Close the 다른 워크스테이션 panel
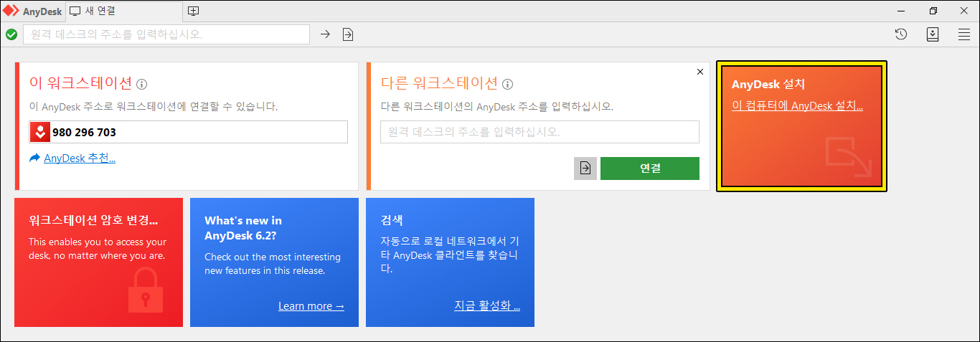Screen dimensions: 980x342 [700, 72]
